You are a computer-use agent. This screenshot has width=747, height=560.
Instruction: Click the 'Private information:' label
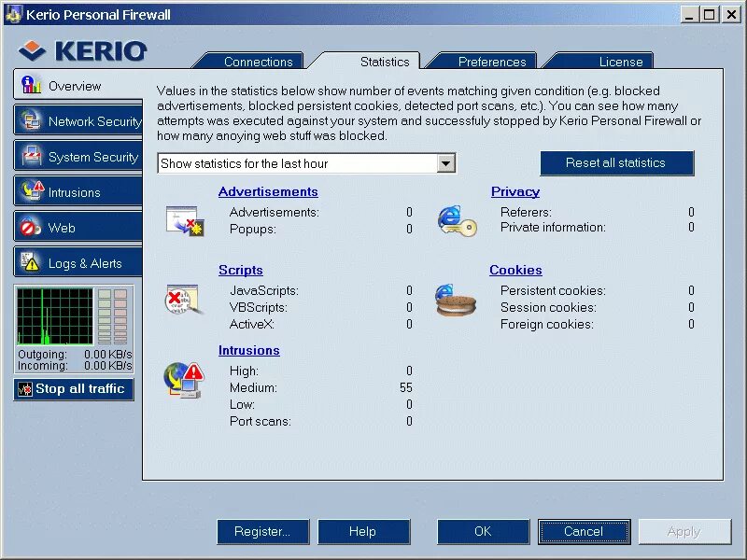pyautogui.click(x=553, y=227)
